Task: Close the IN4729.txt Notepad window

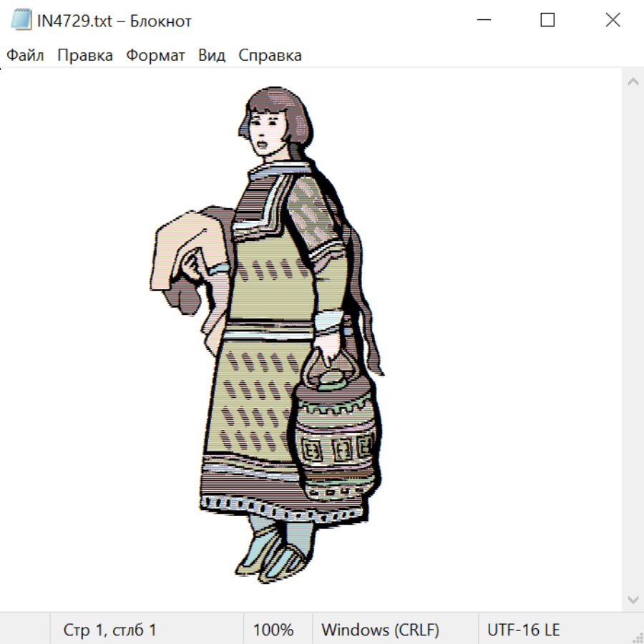Action: point(613,20)
